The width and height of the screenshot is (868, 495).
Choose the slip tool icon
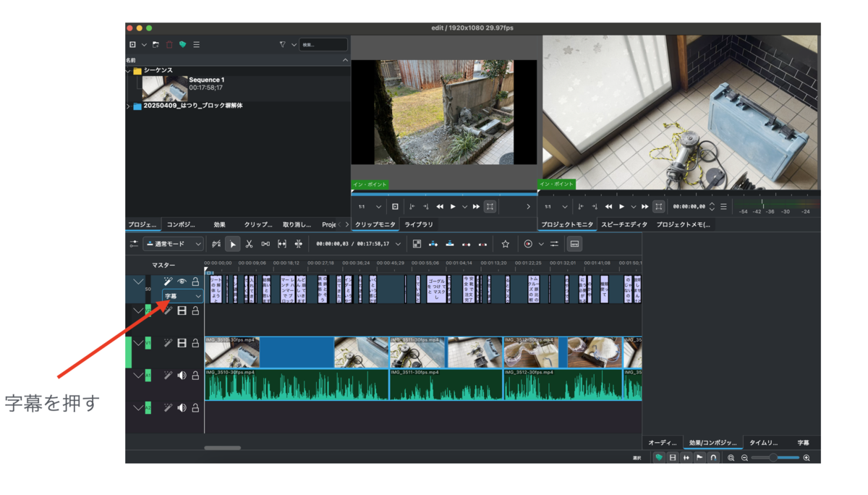pyautogui.click(x=282, y=245)
